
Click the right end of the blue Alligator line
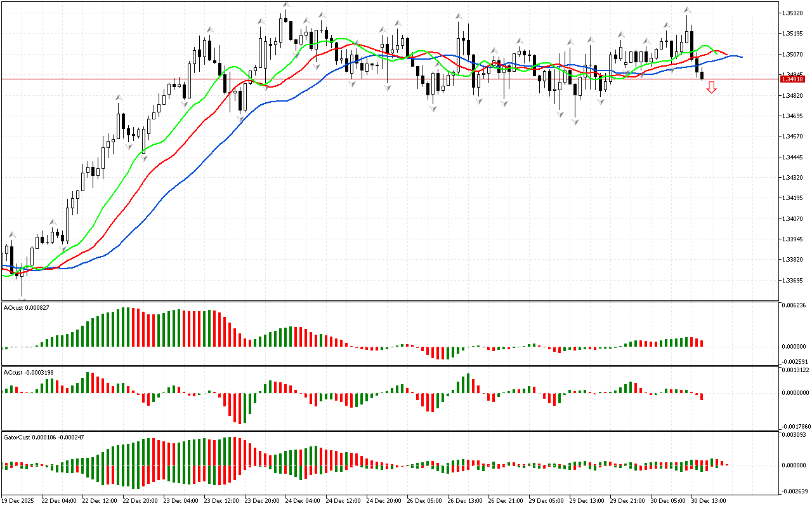741,57
